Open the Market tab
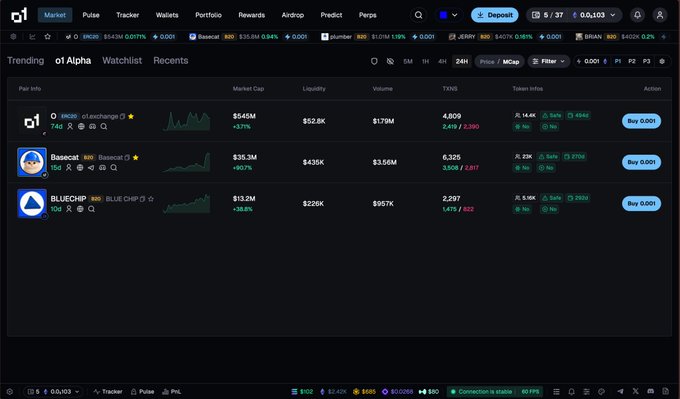Viewport: 680px width, 399px height. point(55,15)
